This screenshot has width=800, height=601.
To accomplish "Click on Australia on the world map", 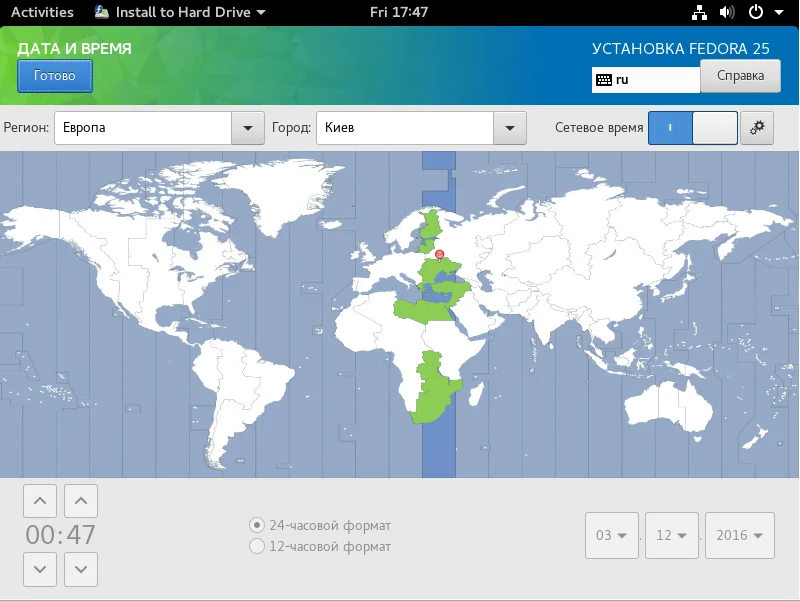I will click(669, 405).
